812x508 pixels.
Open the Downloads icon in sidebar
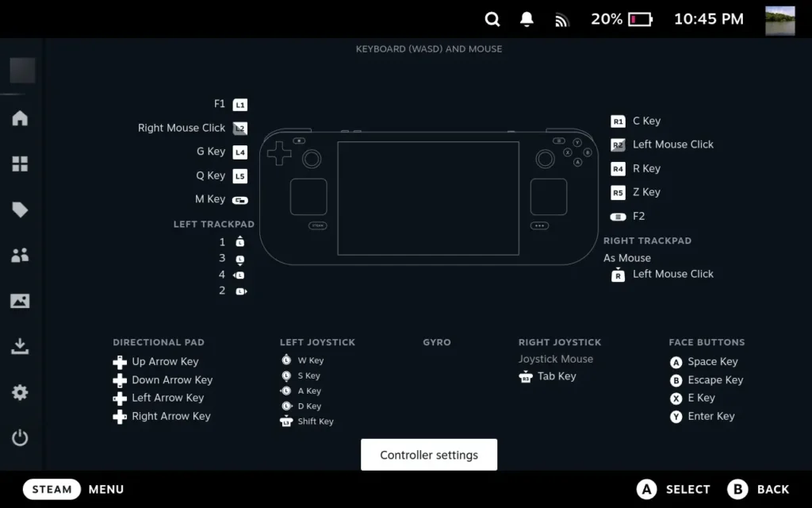[x=20, y=346]
